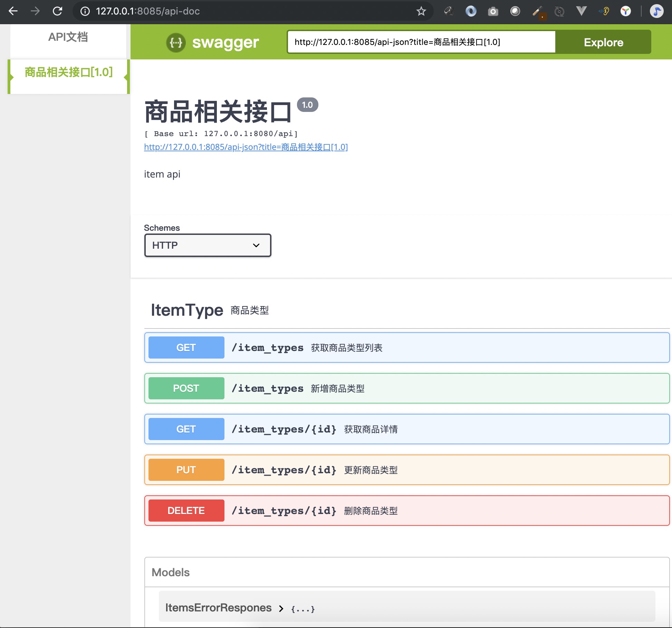The image size is (672, 628).
Task: Click the API文档 sidebar header
Action: tap(68, 37)
